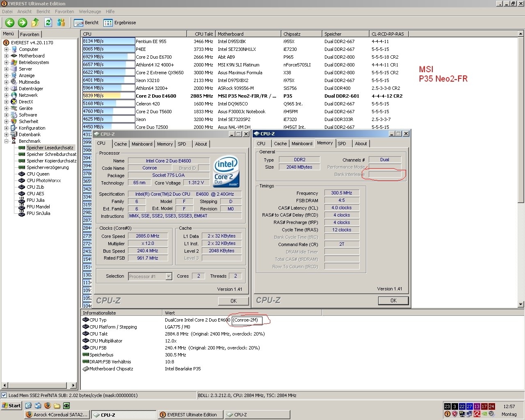
Task: Click the folder quick launch icon
Action: pos(57,406)
